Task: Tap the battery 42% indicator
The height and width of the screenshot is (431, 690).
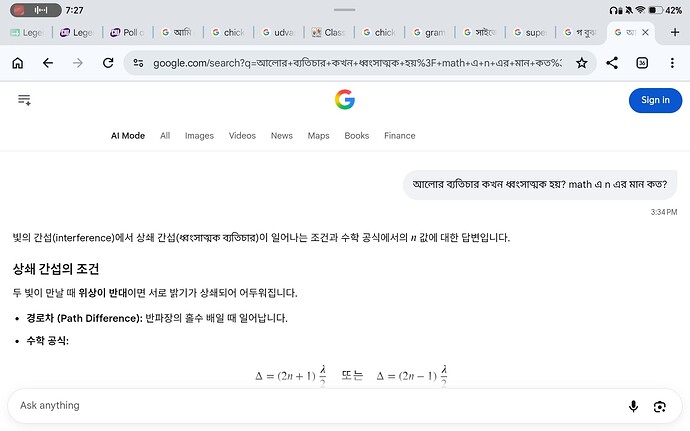Action: [x=665, y=10]
